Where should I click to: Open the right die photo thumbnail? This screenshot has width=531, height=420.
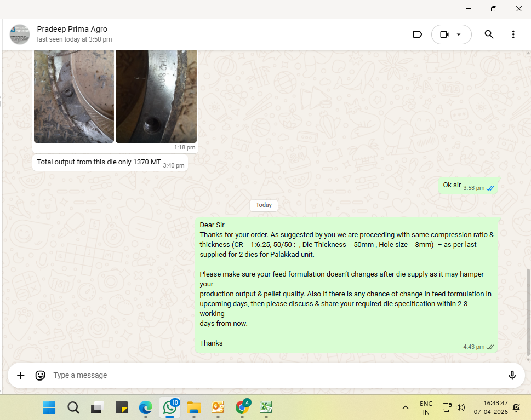(x=156, y=96)
